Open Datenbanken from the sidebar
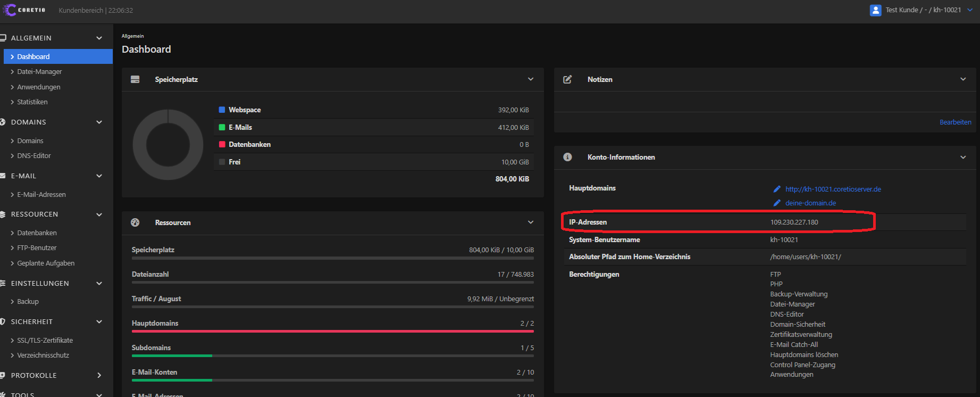Screen dimensions: 980x397 coord(37,233)
